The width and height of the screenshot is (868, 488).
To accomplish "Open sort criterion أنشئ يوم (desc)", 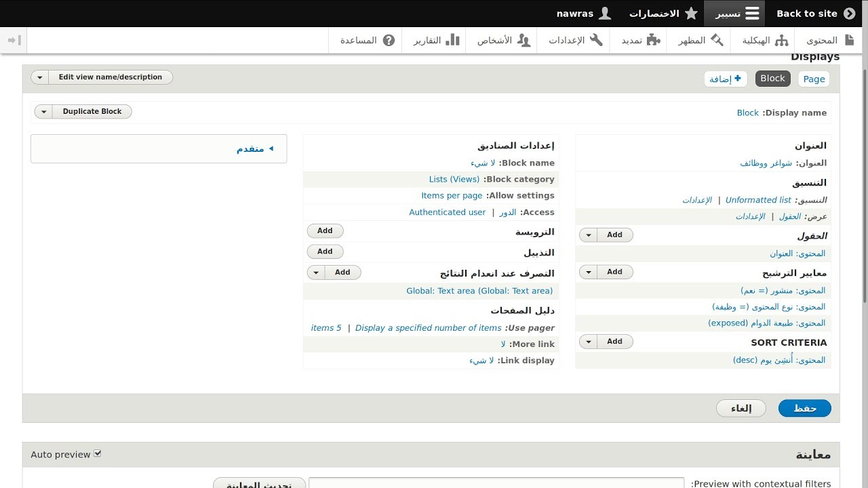I will coord(779,361).
